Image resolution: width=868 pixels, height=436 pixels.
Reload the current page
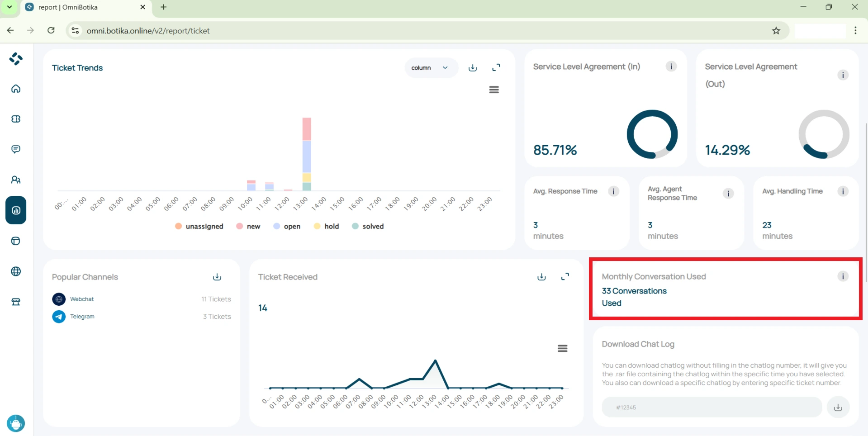tap(51, 31)
